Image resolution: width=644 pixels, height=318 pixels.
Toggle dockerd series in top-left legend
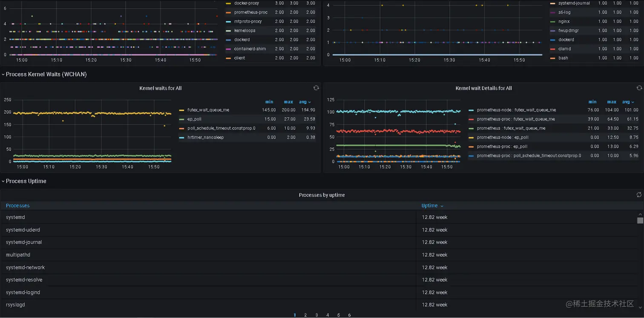(241, 40)
